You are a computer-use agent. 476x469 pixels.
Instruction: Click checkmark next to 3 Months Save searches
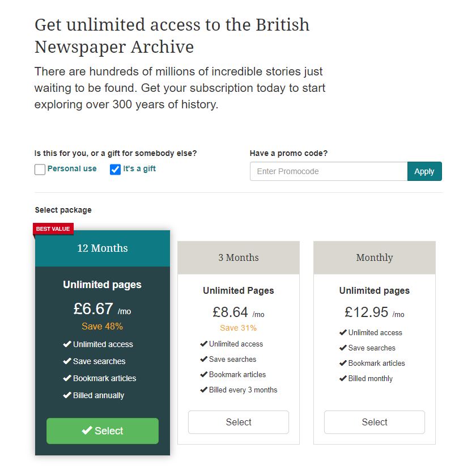click(204, 359)
